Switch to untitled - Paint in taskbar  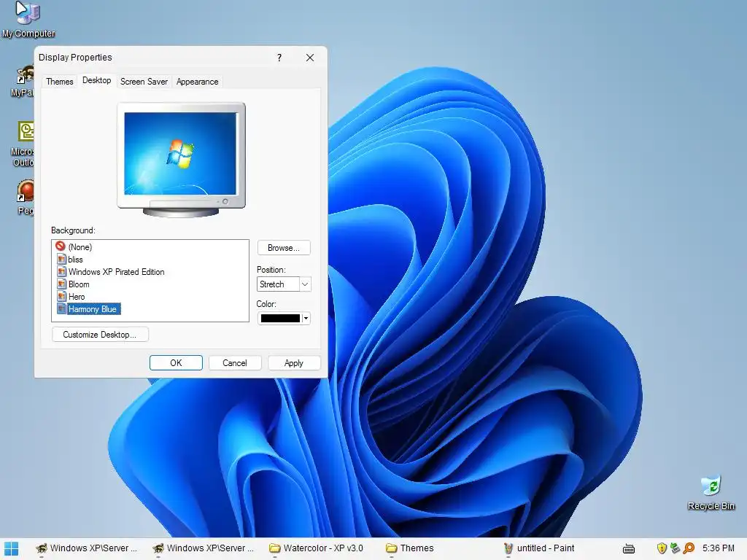539,548
